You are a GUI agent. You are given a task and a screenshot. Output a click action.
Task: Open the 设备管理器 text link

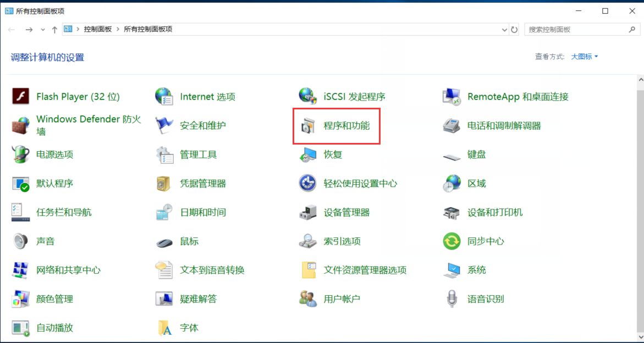tap(346, 212)
